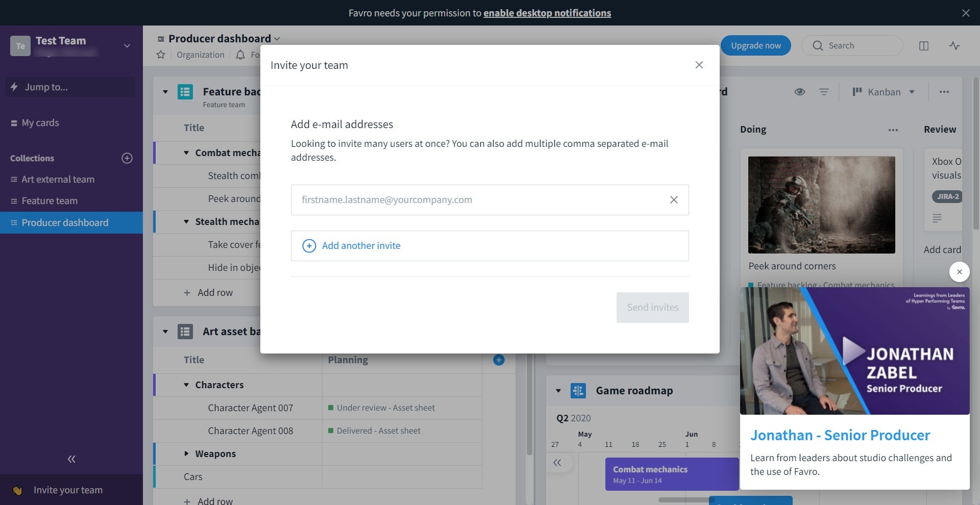Click the JIRA-2 tag

point(947,197)
